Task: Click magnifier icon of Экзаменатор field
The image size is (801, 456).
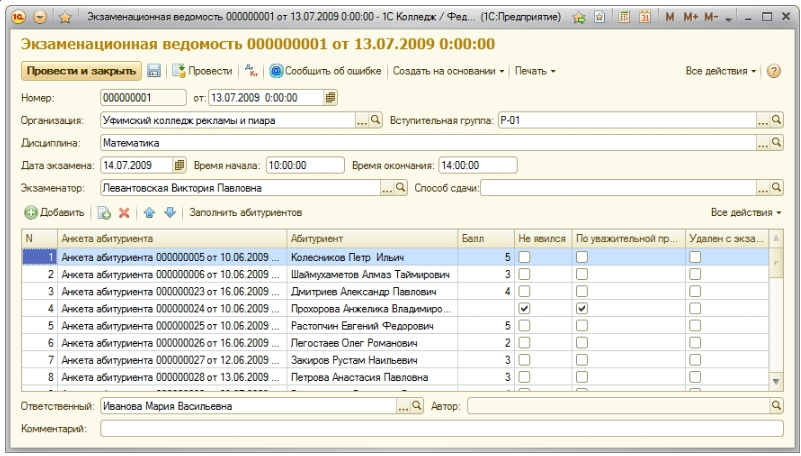Action: click(x=401, y=187)
